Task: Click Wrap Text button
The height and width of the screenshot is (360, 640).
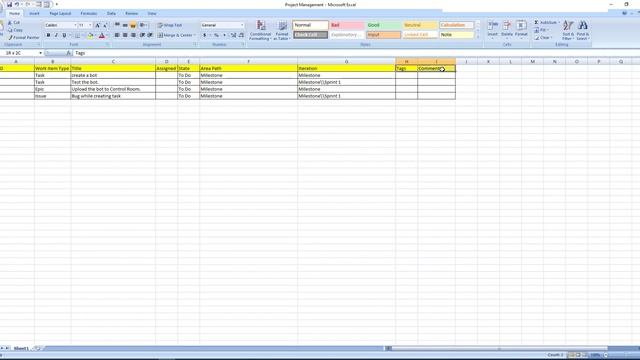Action: tap(170, 25)
